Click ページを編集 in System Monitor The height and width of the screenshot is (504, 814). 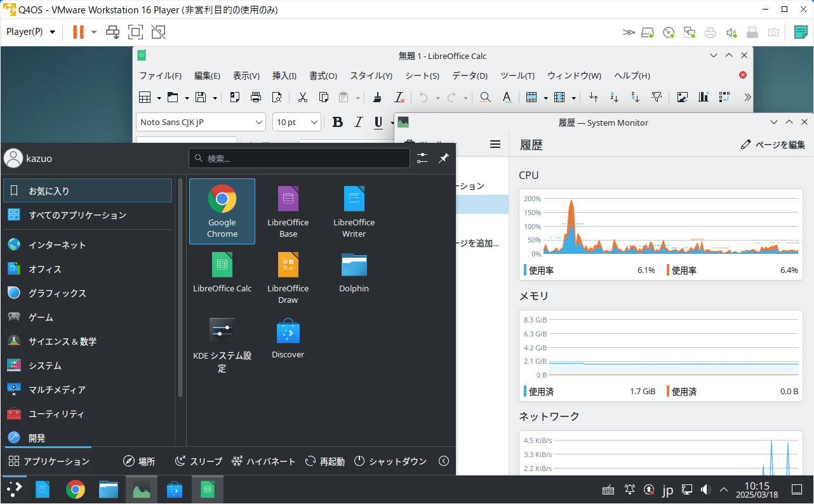click(x=773, y=145)
